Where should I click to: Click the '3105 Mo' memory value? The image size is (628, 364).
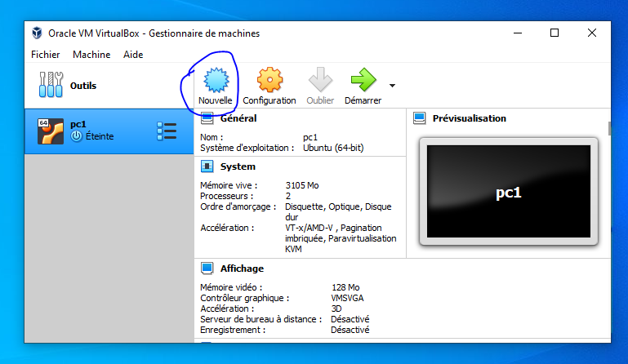click(302, 185)
